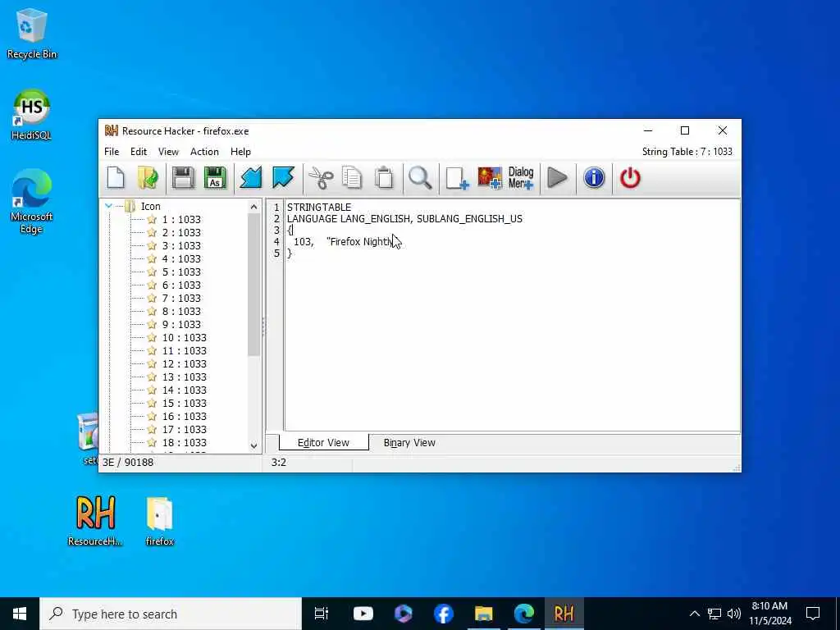The width and height of the screenshot is (840, 630).
Task: Open the blue info About icon
Action: click(x=594, y=178)
